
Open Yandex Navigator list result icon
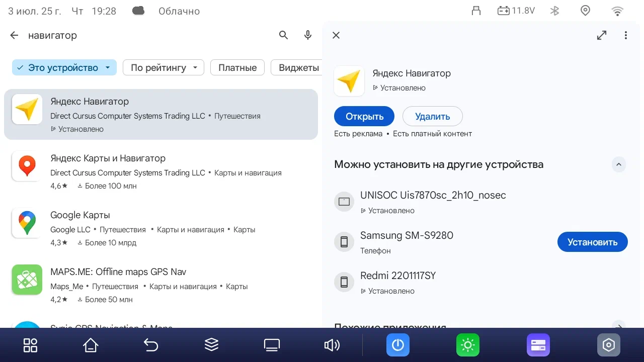pos(27,109)
